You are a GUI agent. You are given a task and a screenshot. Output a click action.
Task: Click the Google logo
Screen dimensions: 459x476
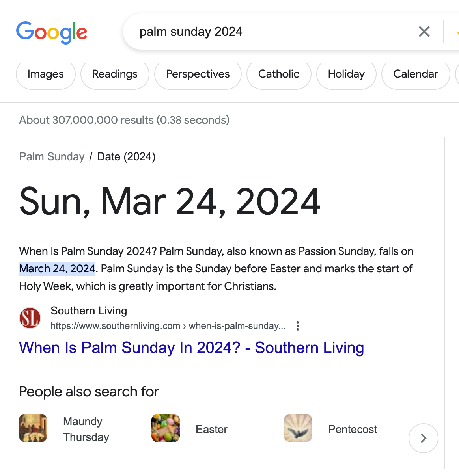(52, 32)
